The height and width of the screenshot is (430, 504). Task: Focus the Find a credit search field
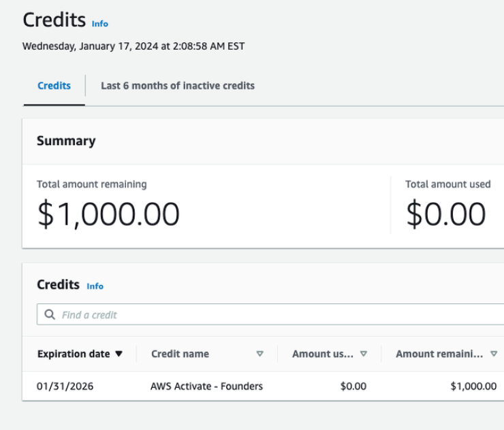[x=270, y=314]
